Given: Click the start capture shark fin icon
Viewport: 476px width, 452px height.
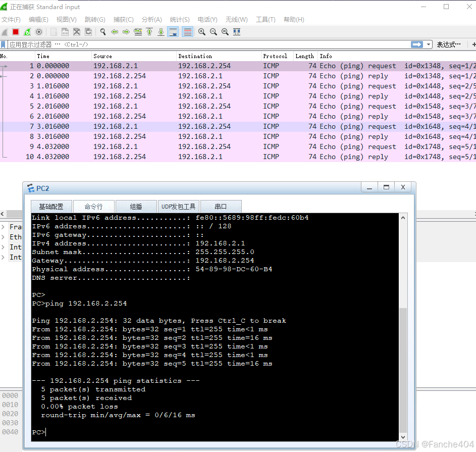Looking at the screenshot, I should (5, 32).
